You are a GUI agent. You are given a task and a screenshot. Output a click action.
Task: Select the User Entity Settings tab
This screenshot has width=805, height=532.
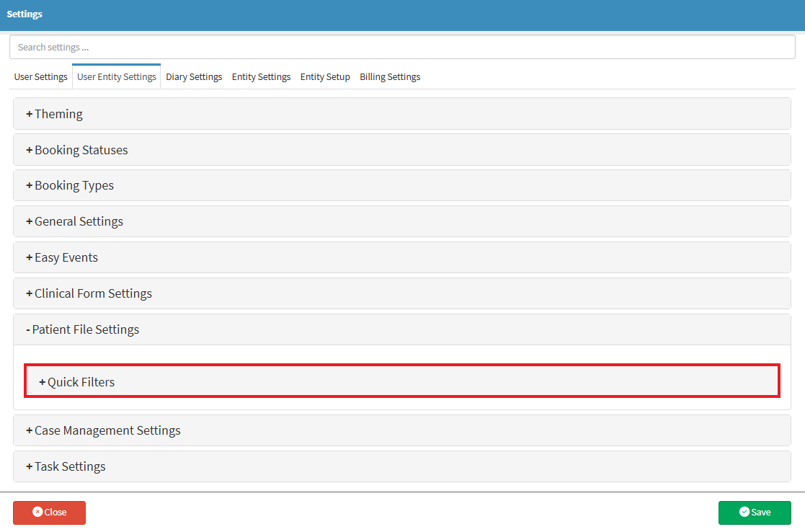[x=117, y=77]
